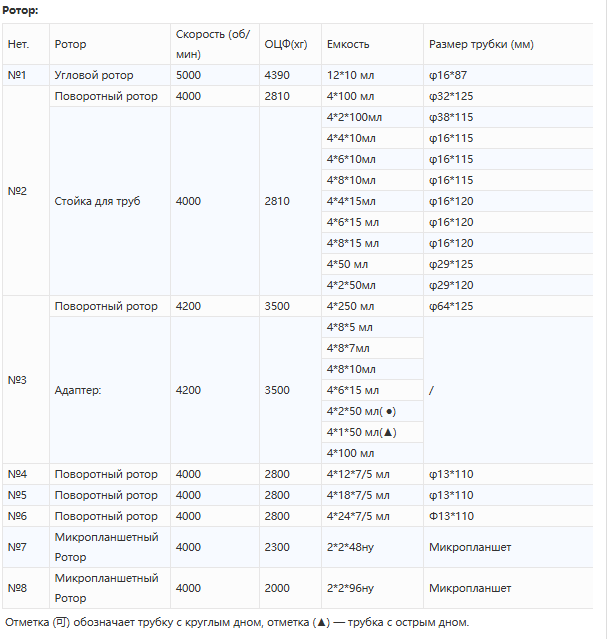Screen dimensions: 610x639
Task: Click the "4*2*100мл" capacity cell
Action: pos(354,117)
